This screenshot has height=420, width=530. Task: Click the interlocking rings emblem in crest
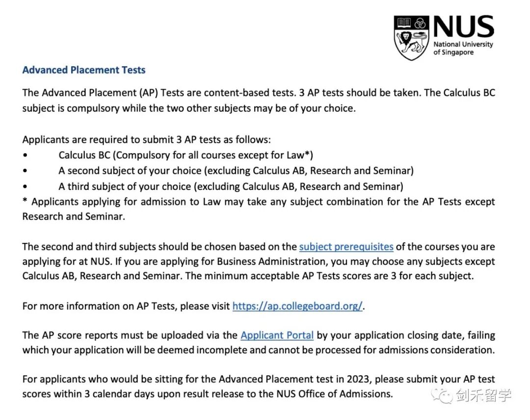[420, 23]
